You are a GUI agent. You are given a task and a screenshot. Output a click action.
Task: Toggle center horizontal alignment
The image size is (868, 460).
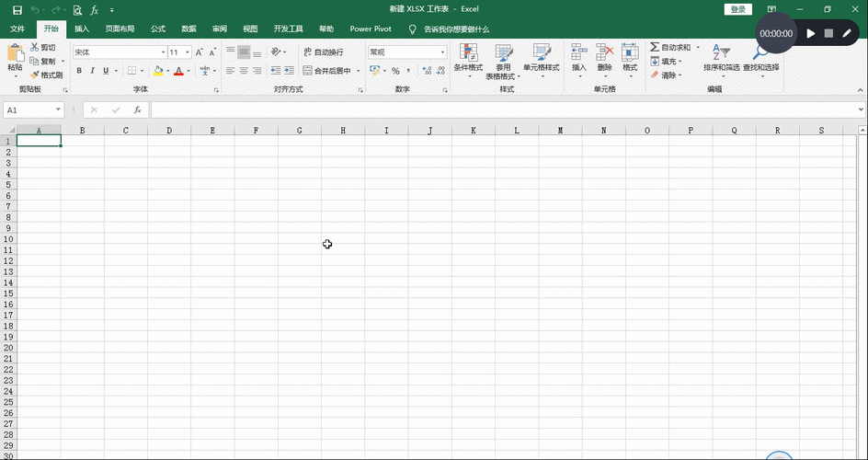[x=244, y=71]
